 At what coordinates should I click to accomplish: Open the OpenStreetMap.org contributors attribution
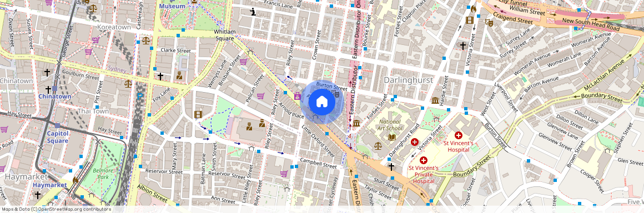click(74, 209)
